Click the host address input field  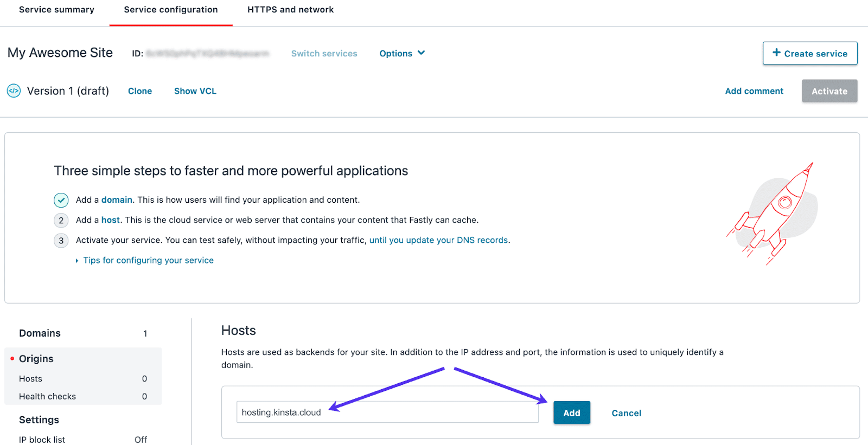[x=387, y=412]
